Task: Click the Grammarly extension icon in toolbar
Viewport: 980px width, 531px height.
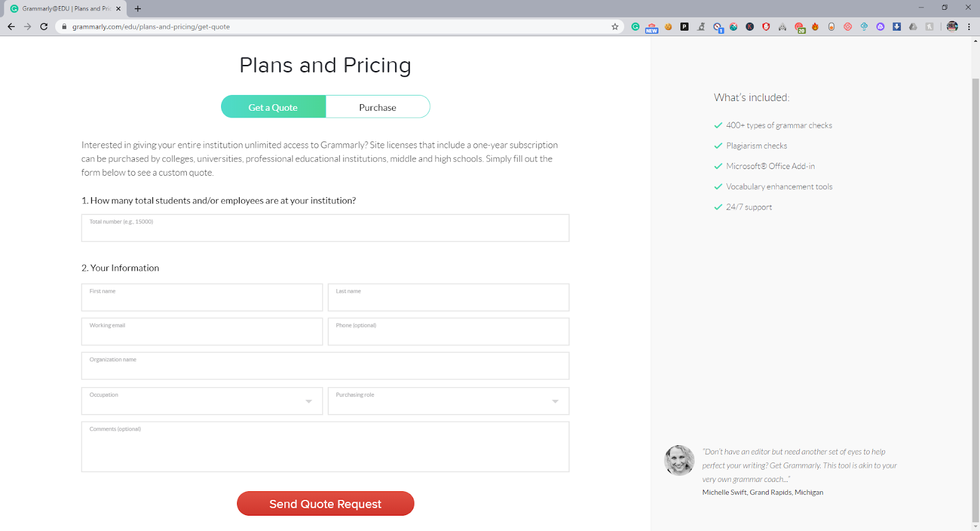Action: (635, 27)
